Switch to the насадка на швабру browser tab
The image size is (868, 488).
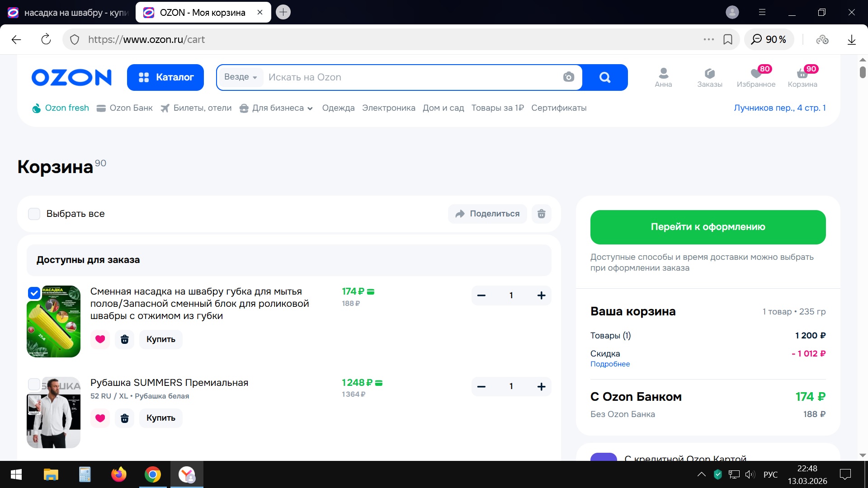click(68, 13)
